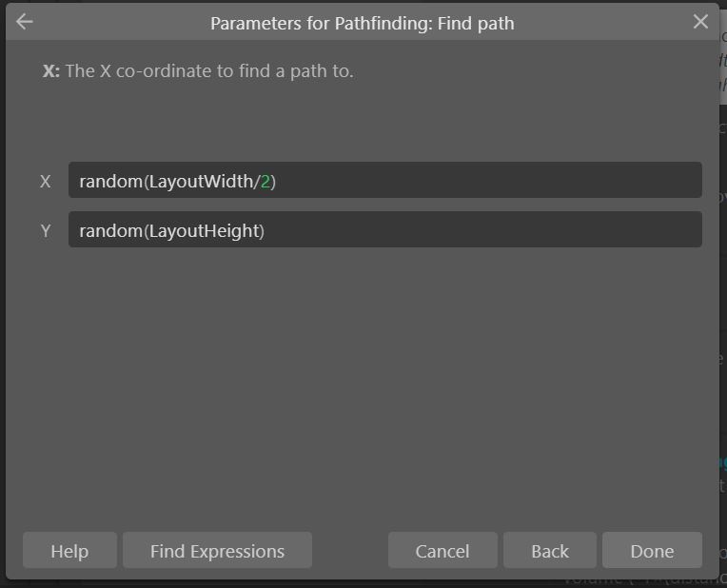Close the Parameters dialog with the X icon

[700, 21]
